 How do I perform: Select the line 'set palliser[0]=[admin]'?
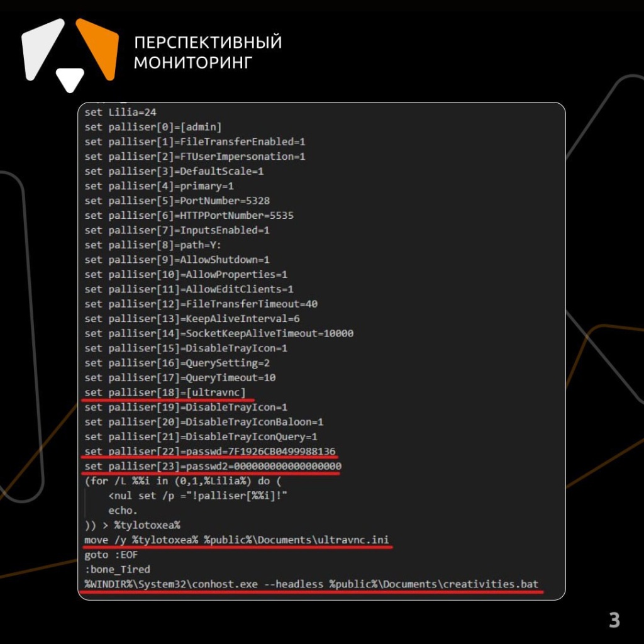click(x=153, y=127)
